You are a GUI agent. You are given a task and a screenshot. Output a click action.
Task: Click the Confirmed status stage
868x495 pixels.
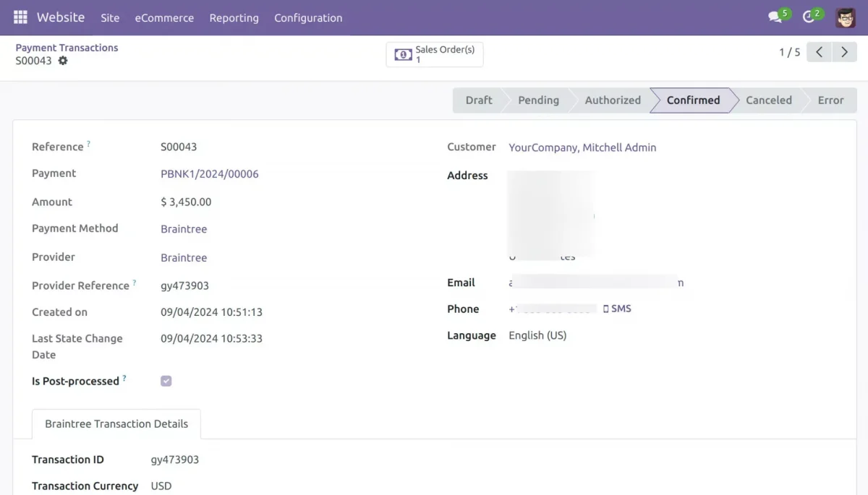click(693, 100)
